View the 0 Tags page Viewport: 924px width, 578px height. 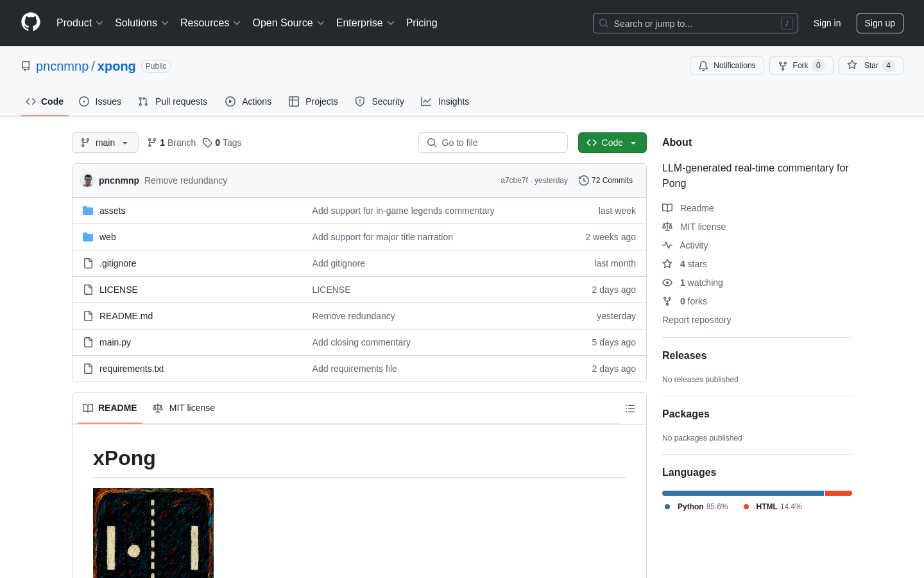222,143
